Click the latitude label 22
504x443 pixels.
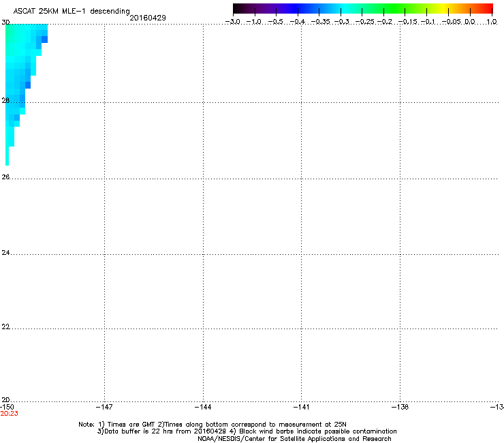(x=5, y=327)
